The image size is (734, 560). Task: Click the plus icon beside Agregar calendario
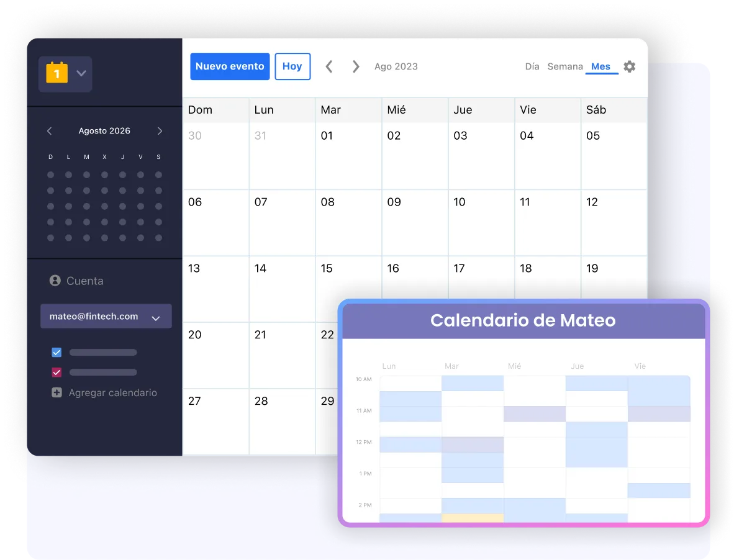pyautogui.click(x=57, y=392)
